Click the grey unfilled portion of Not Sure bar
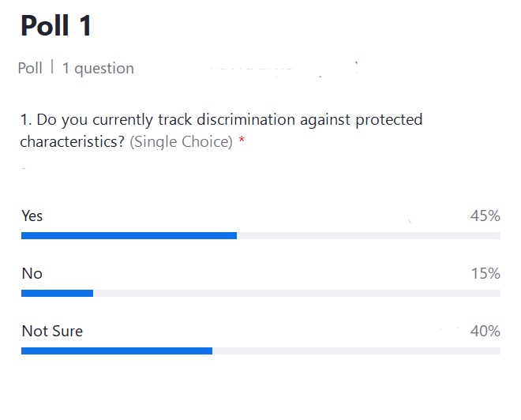 click(x=356, y=351)
